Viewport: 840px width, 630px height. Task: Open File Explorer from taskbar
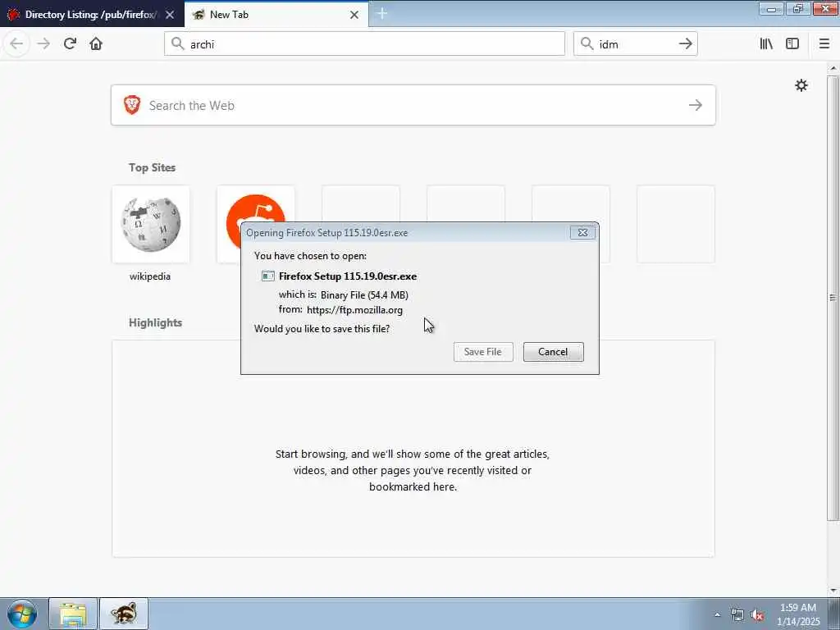click(x=73, y=614)
